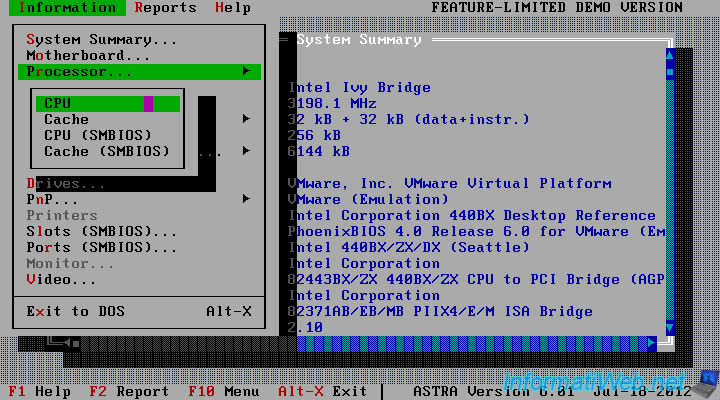Select the Processor menu entry

pyautogui.click(x=139, y=72)
